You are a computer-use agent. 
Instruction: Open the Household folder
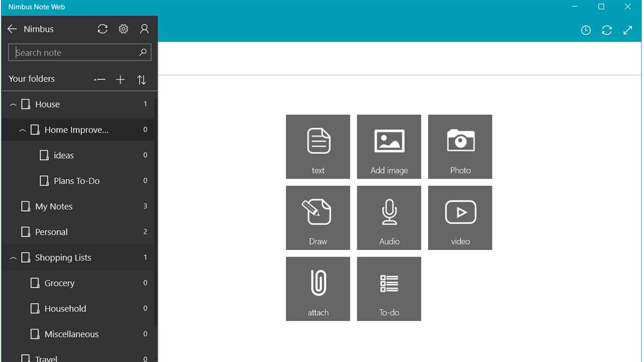78,308
